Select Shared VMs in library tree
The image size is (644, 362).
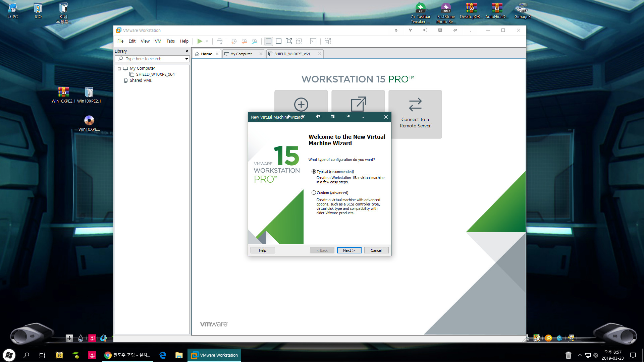pyautogui.click(x=141, y=80)
